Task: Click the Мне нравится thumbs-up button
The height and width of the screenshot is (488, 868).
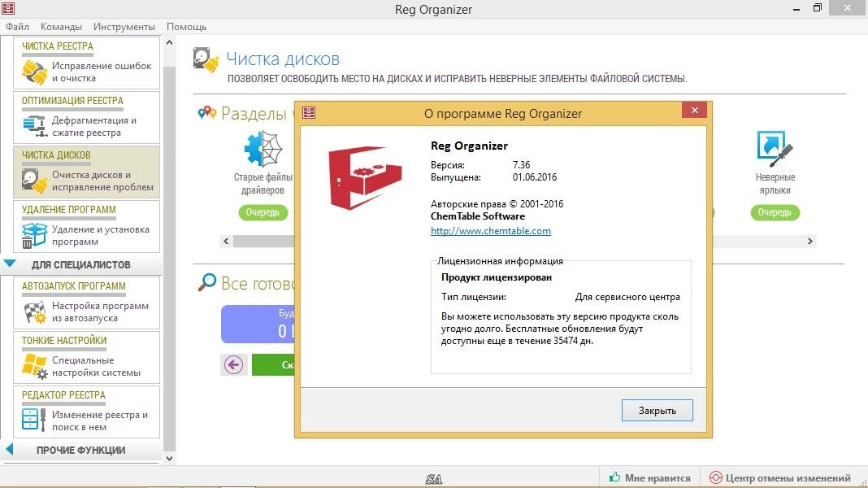Action: pyautogui.click(x=650, y=477)
